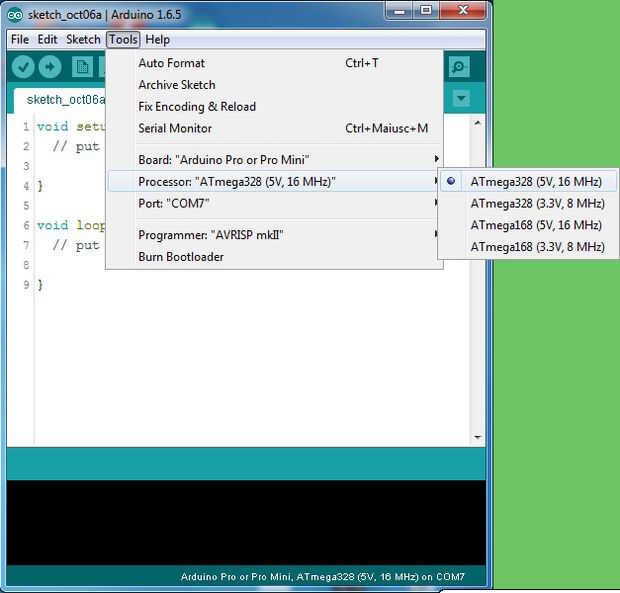Choose ATmega328 (3.3V, 8 MHz) processor

coord(529,203)
